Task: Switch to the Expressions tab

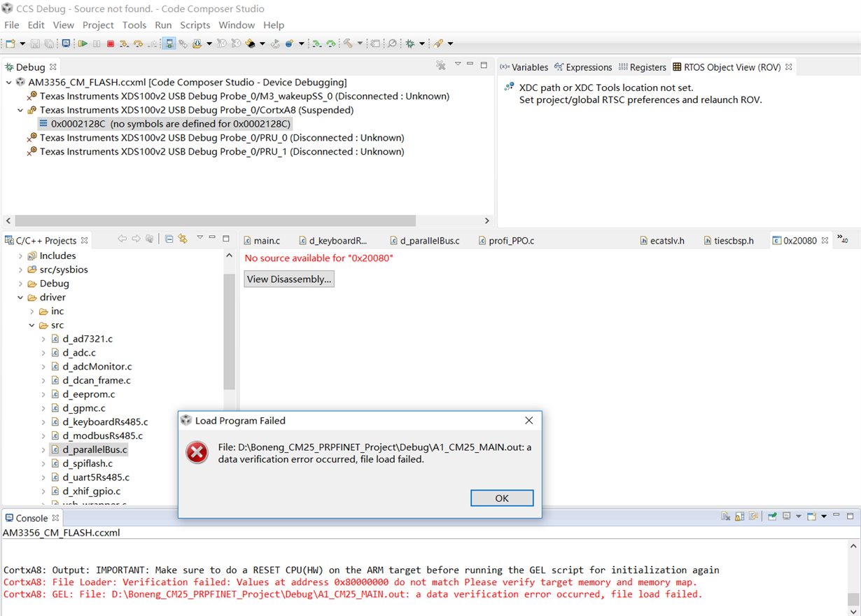Action: 582,67
